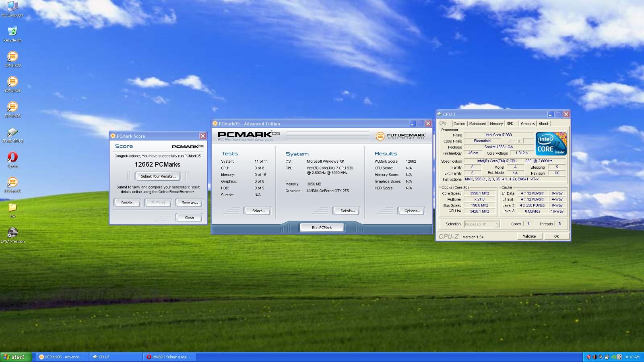This screenshot has width=644, height=362.
Task: Switch to the Caches tab in CPU-Z
Action: 459,124
